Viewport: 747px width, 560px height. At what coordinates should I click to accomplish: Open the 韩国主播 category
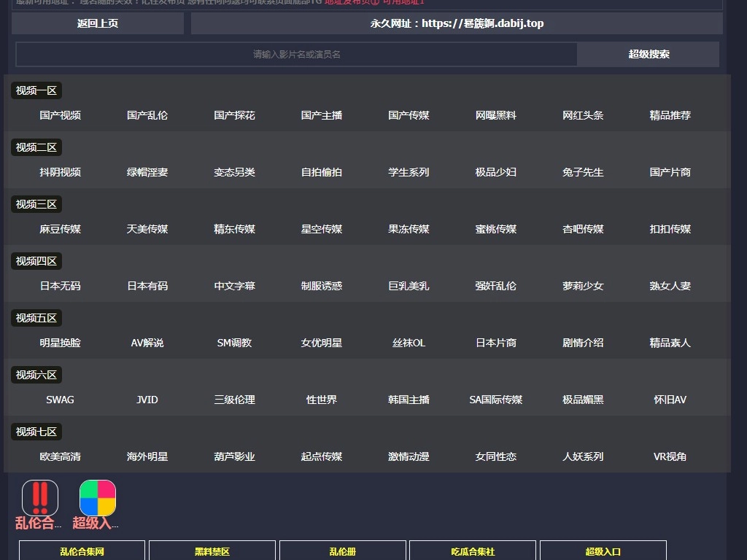409,400
